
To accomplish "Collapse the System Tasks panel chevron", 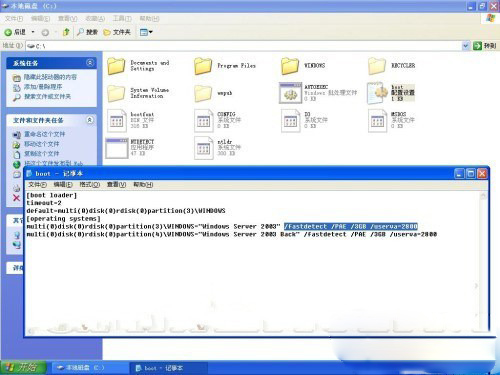I will tap(90, 63).
